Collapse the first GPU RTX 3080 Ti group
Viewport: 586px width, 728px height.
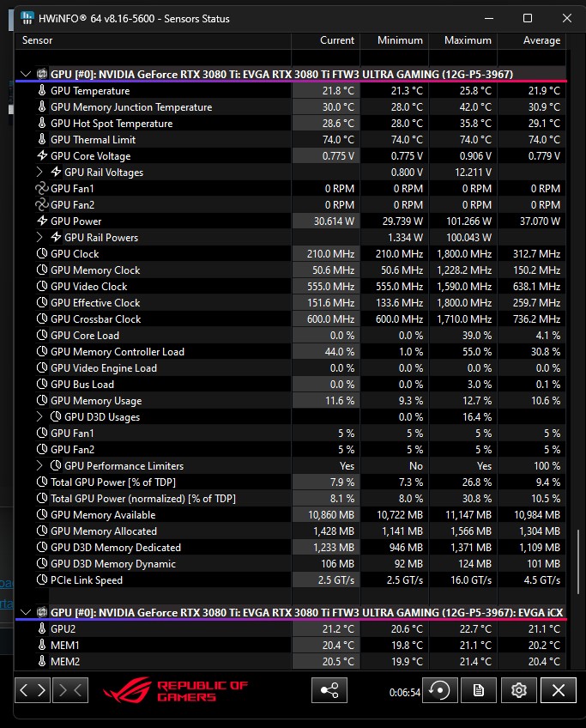(x=26, y=74)
